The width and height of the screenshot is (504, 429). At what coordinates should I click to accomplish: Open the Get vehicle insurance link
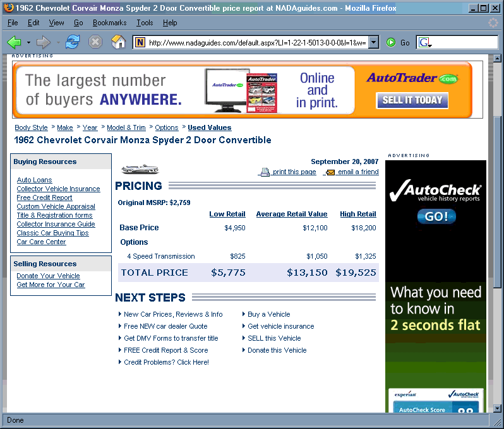[281, 326]
